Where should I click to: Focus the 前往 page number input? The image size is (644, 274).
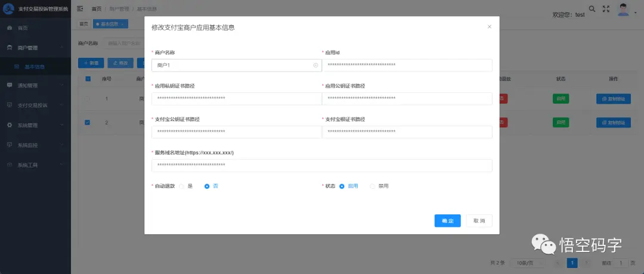click(x=621, y=263)
